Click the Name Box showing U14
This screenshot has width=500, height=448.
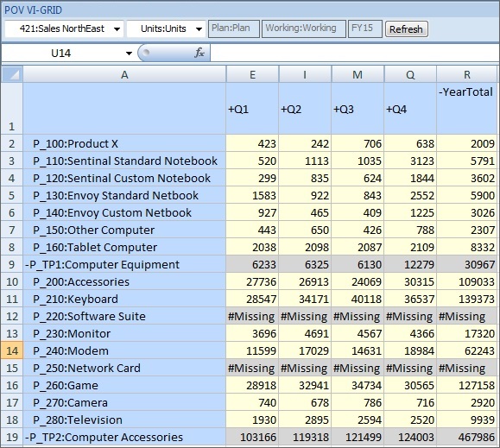61,54
